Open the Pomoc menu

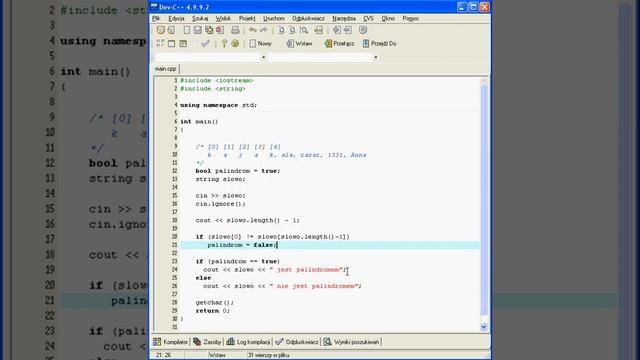410,18
